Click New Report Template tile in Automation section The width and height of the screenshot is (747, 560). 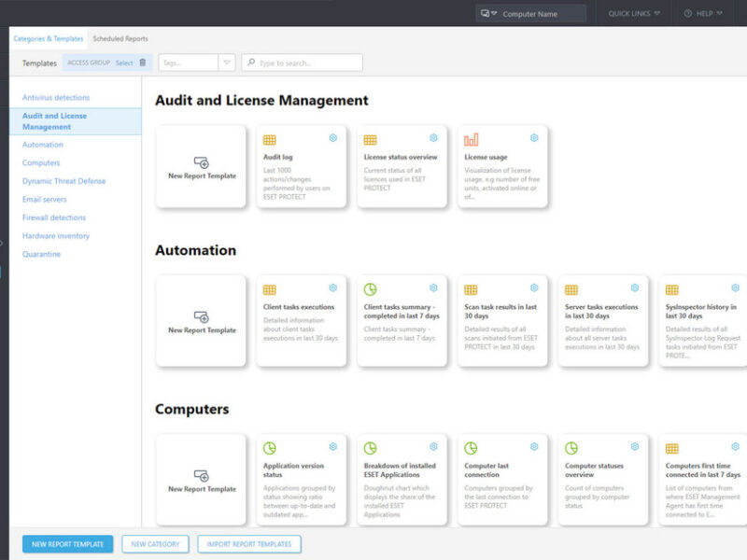(x=202, y=320)
